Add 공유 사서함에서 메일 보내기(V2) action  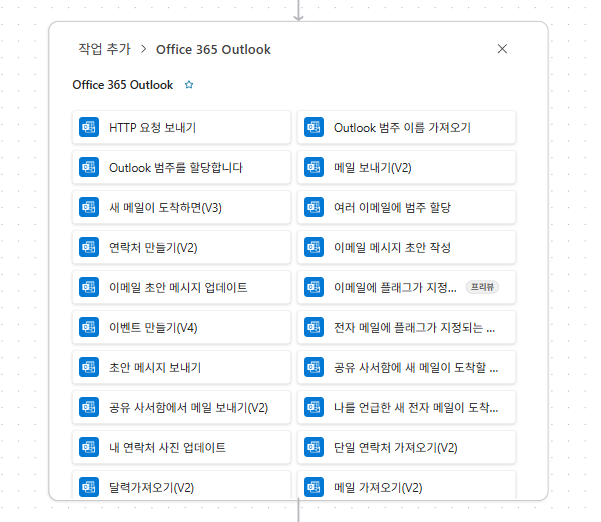pyautogui.click(x=181, y=407)
